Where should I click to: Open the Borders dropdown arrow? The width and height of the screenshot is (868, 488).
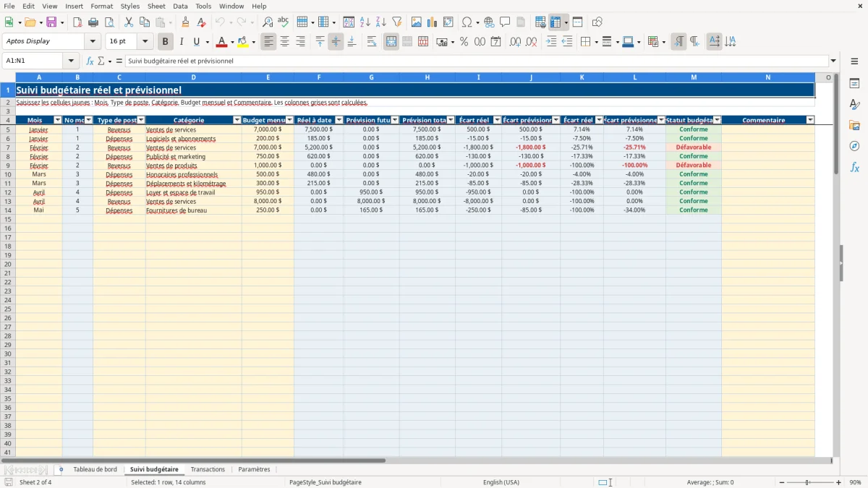(596, 42)
